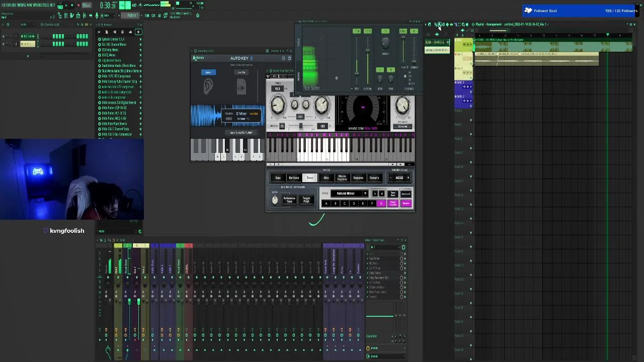
Task: Click the Live File button in Auto-Key
Action: coord(242,72)
